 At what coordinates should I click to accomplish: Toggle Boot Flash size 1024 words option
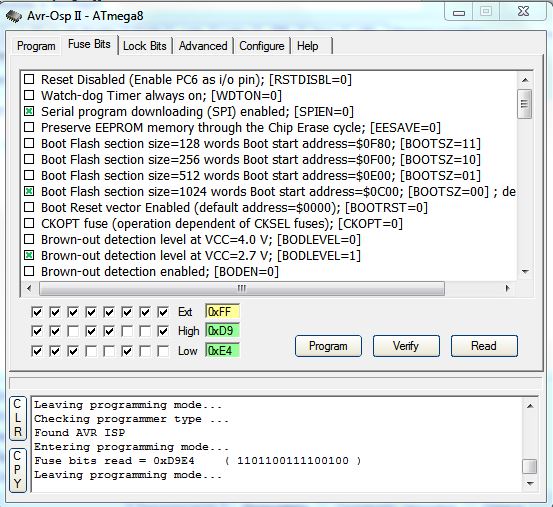pos(29,191)
